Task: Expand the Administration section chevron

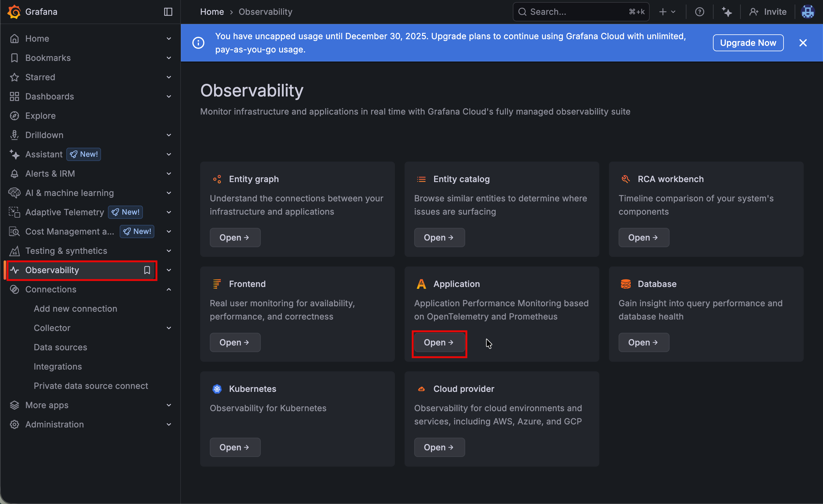Action: tap(169, 424)
